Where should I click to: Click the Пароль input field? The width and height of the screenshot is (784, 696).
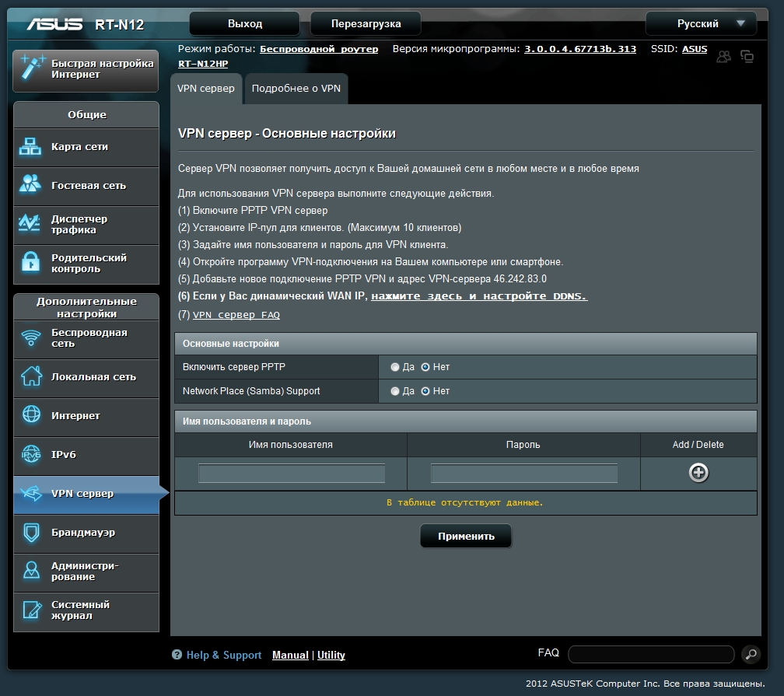tap(524, 473)
